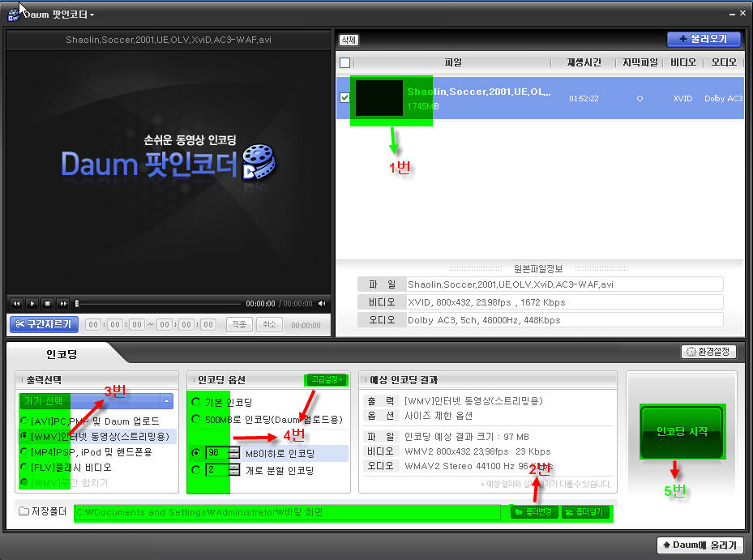Click the XVID, 800x432 video info field

[x=565, y=302]
